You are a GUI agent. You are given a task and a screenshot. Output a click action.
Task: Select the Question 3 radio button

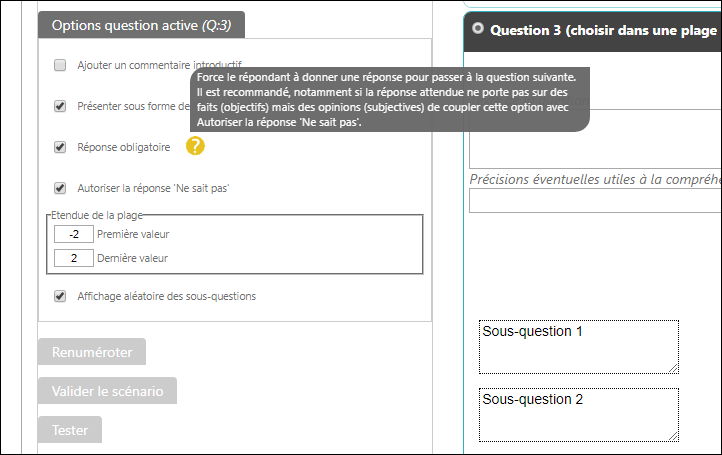click(478, 29)
